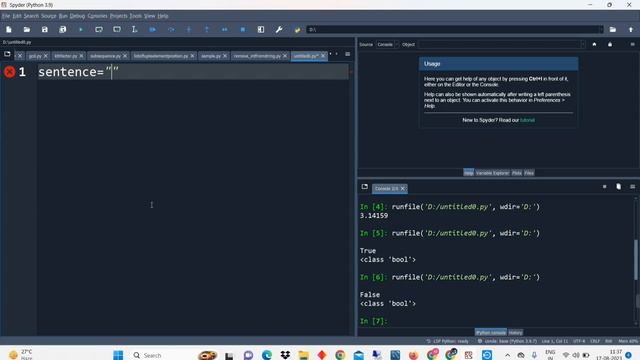
Task: Save the current file from the toolbar
Action: coord(44,29)
